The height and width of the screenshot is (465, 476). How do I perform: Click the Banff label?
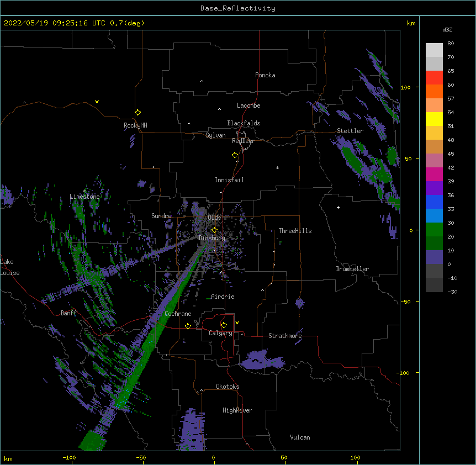pyautogui.click(x=68, y=313)
